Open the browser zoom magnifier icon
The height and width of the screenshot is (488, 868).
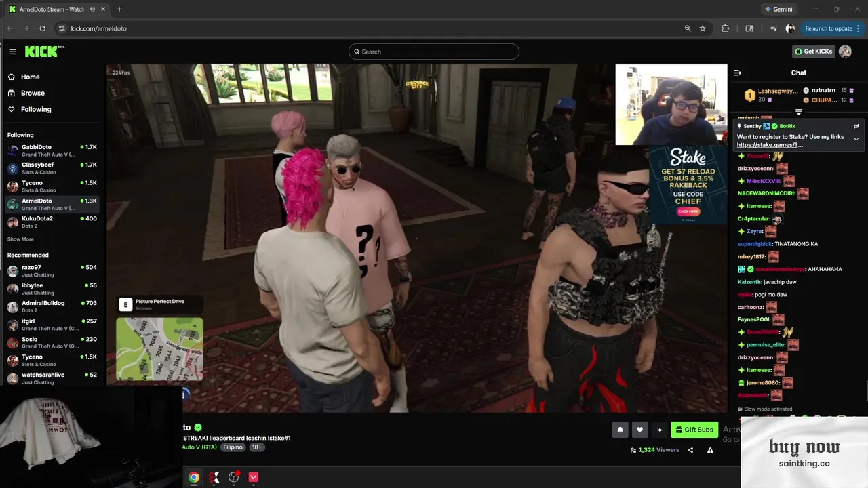click(x=688, y=28)
